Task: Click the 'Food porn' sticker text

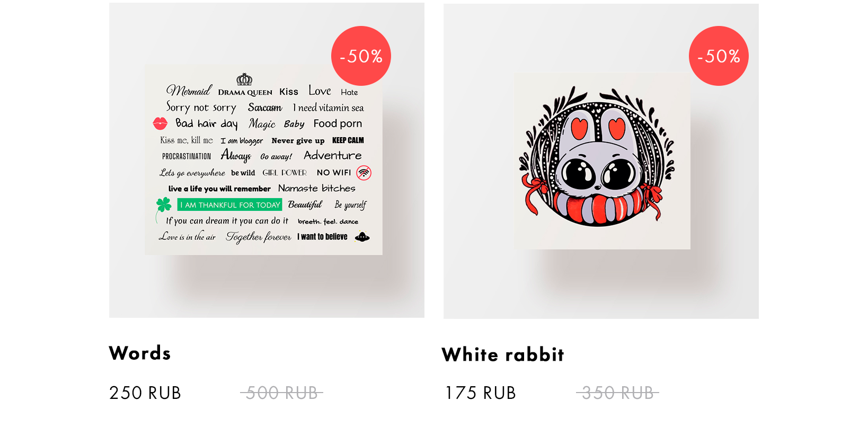Action: pyautogui.click(x=338, y=123)
